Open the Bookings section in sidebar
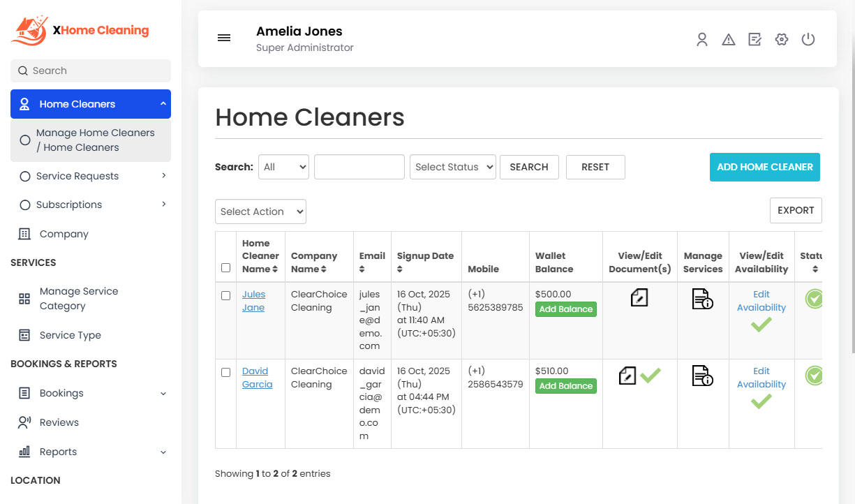Screen dimensions: 855x504 click(x=61, y=393)
